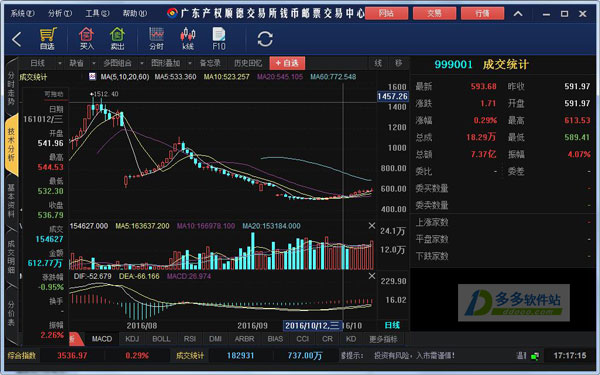Click the MA indicator settings square
The width and height of the screenshot is (600, 375).
[x=92, y=77]
